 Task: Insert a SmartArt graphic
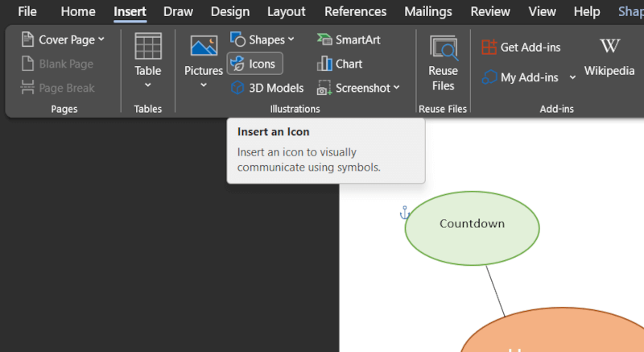click(x=349, y=39)
